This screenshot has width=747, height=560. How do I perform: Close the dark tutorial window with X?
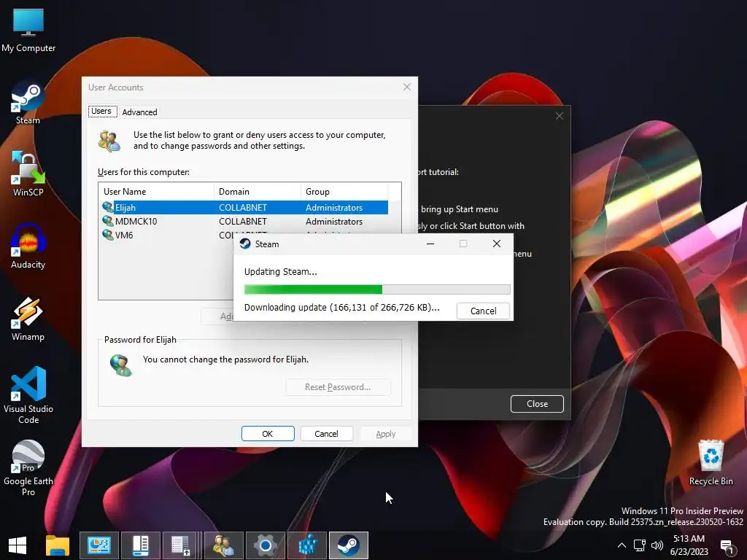coord(560,116)
